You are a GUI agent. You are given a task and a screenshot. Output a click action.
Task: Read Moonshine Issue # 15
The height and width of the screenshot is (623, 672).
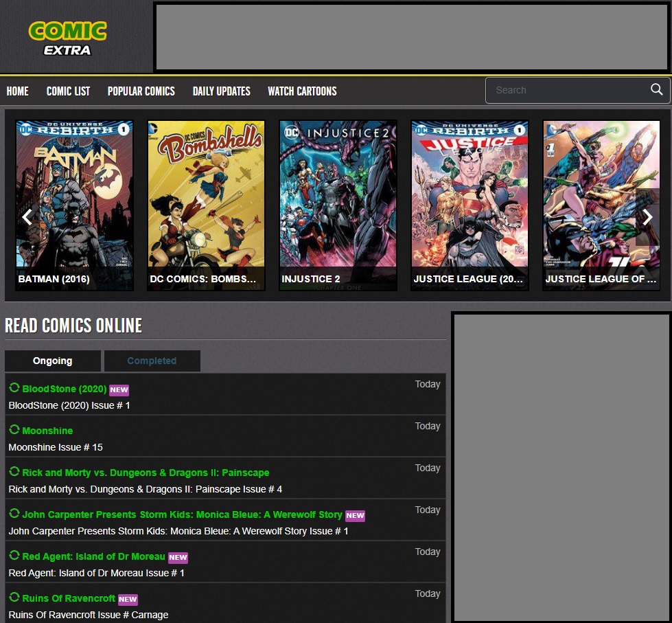(56, 447)
